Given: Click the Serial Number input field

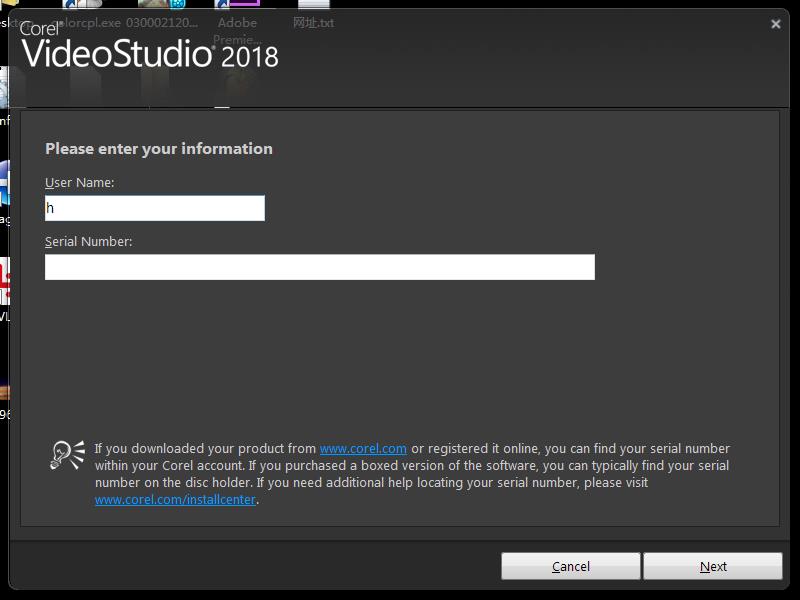Looking at the screenshot, I should point(320,267).
